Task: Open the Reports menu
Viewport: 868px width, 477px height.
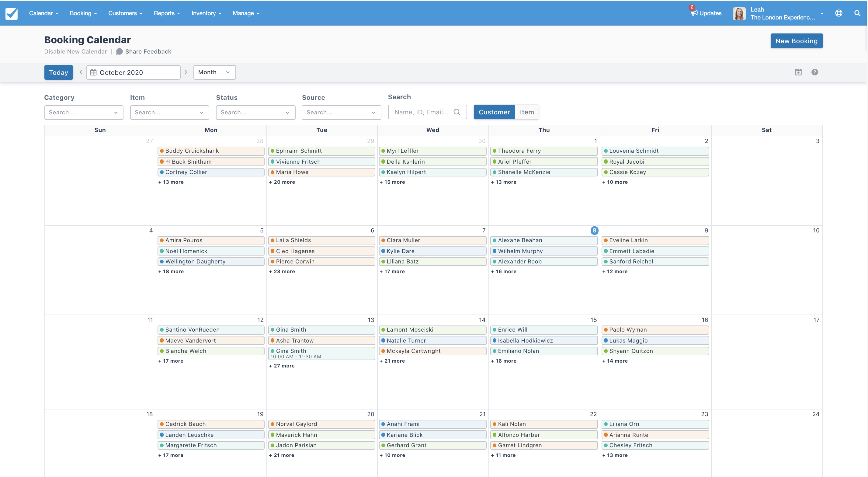Action: (x=167, y=13)
